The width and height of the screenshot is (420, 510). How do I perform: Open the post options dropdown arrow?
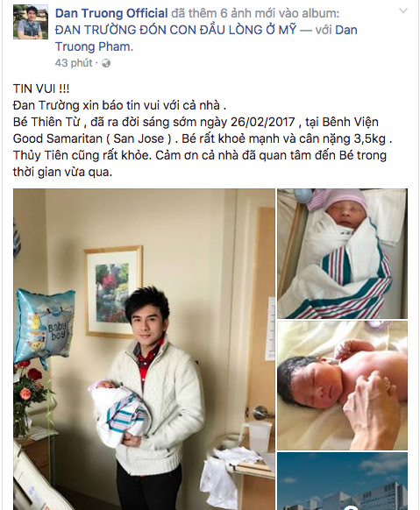pos(403,11)
